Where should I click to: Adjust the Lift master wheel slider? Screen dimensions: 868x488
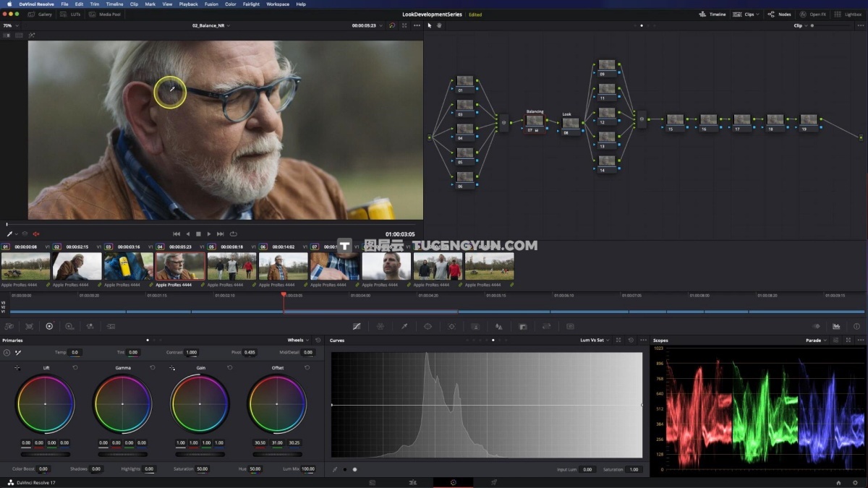coord(45,455)
